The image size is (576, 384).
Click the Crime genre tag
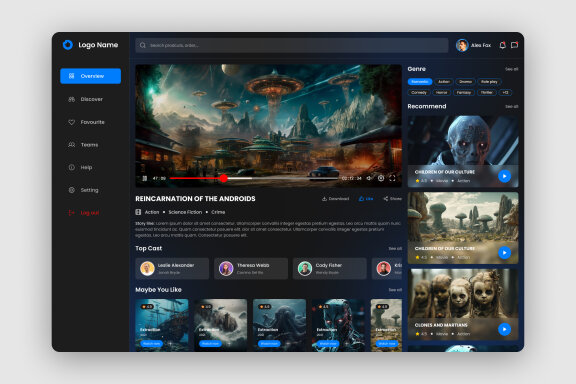pos(218,212)
